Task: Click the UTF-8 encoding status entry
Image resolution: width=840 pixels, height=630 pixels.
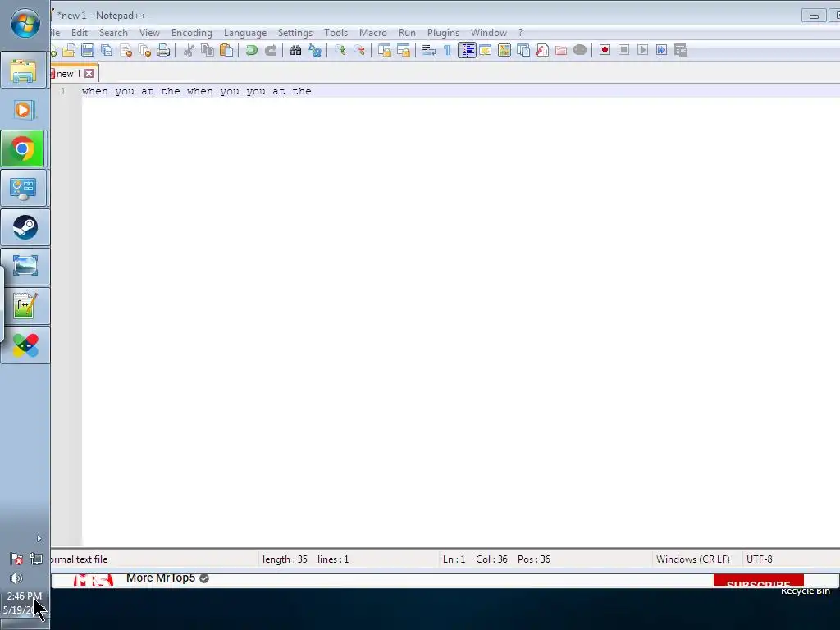Action: 759,559
